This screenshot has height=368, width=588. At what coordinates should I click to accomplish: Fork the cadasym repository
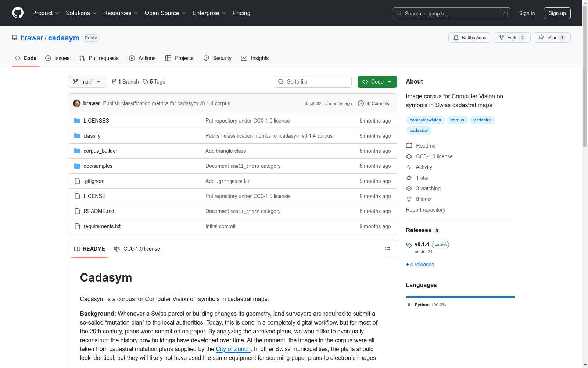click(x=512, y=38)
